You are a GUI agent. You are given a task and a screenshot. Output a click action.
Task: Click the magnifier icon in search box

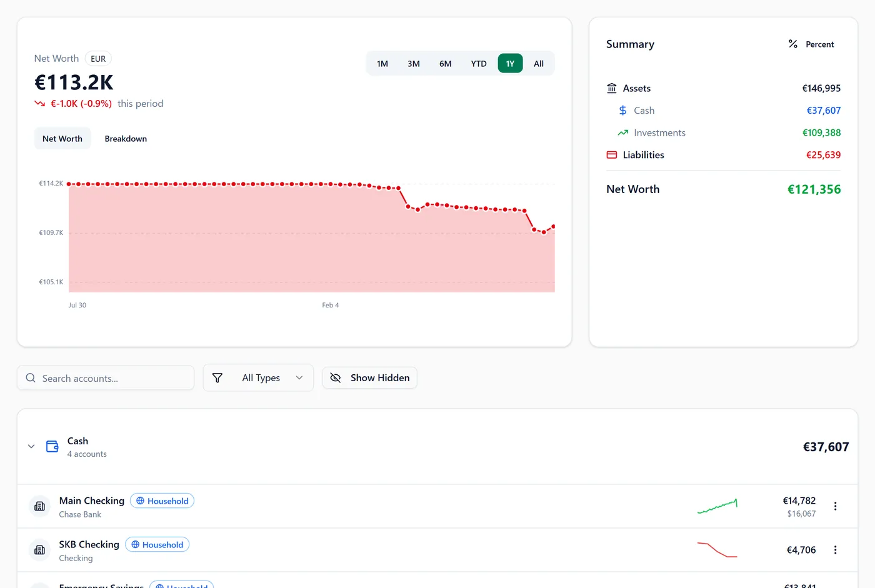[31, 377]
